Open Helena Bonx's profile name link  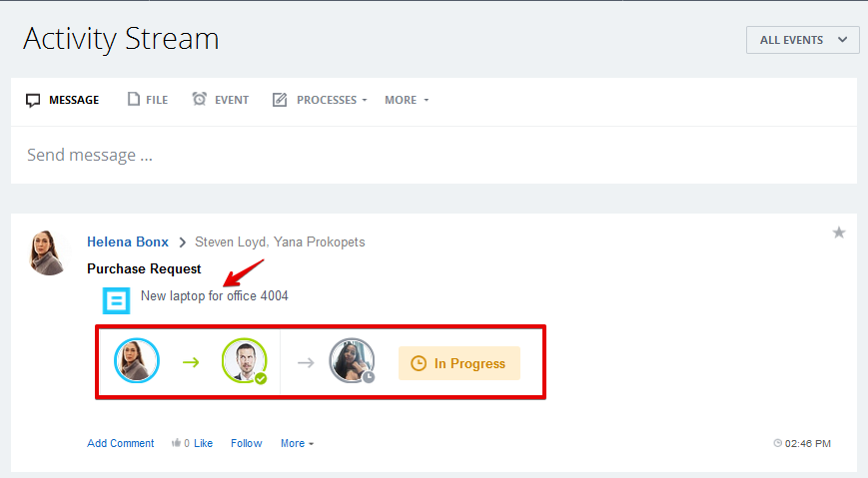click(128, 241)
